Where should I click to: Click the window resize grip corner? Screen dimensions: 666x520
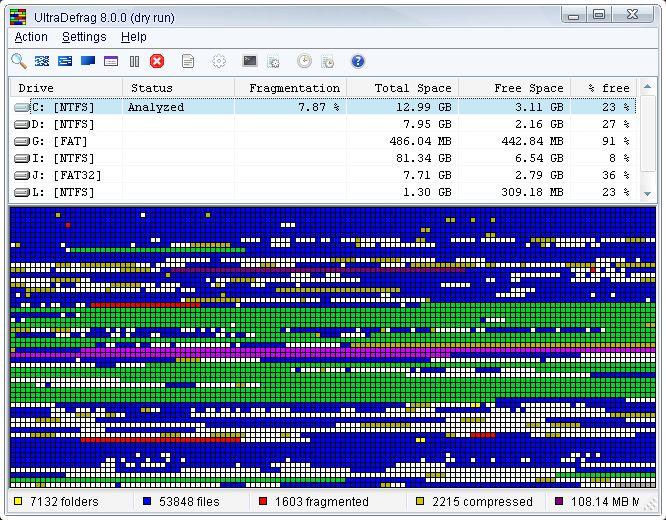point(650,504)
